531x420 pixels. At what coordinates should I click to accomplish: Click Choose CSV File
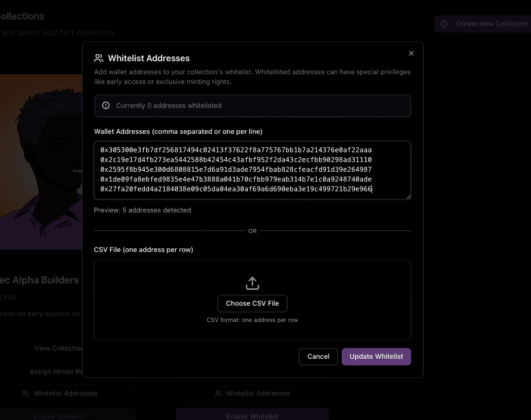pyautogui.click(x=252, y=303)
